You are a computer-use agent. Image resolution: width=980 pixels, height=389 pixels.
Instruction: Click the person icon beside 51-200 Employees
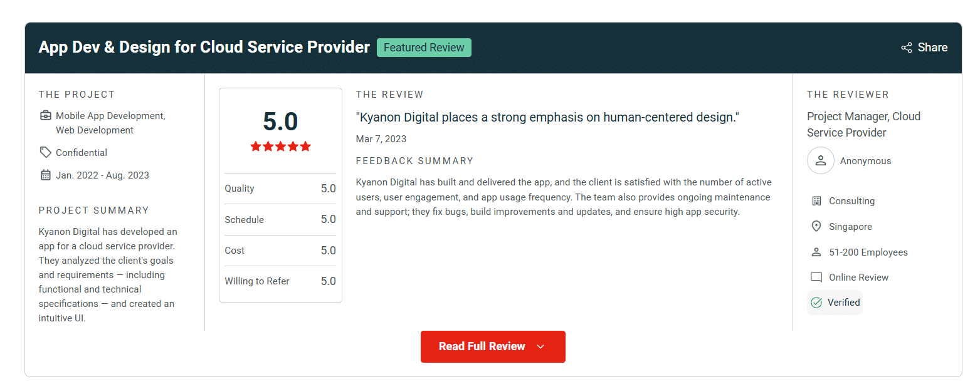tap(816, 252)
